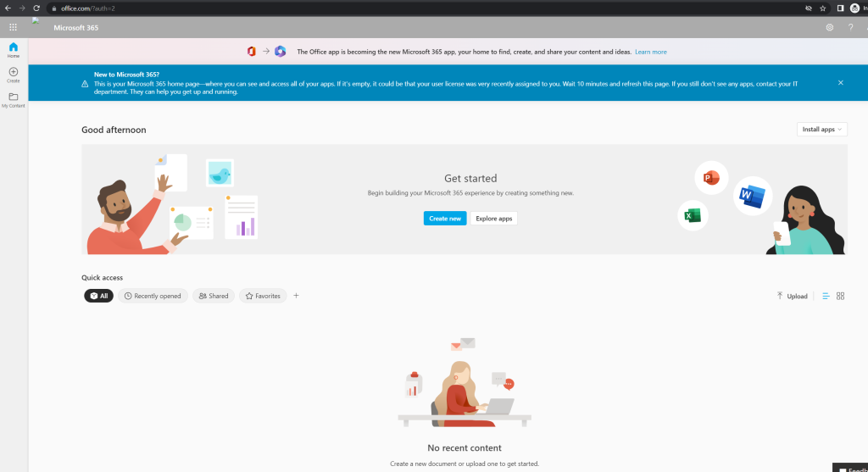
Task: Bookmark the page with the star icon
Action: pos(822,8)
